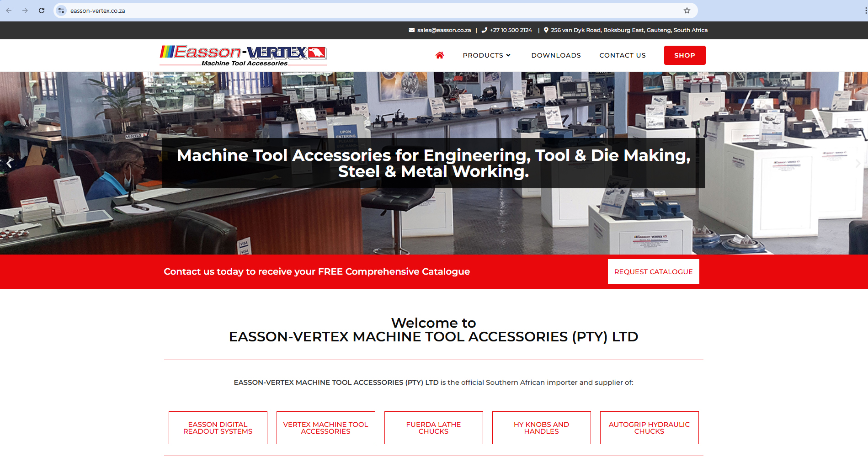Image resolution: width=868 pixels, height=457 pixels.
Task: Open site information icon in address bar
Action: (x=61, y=11)
